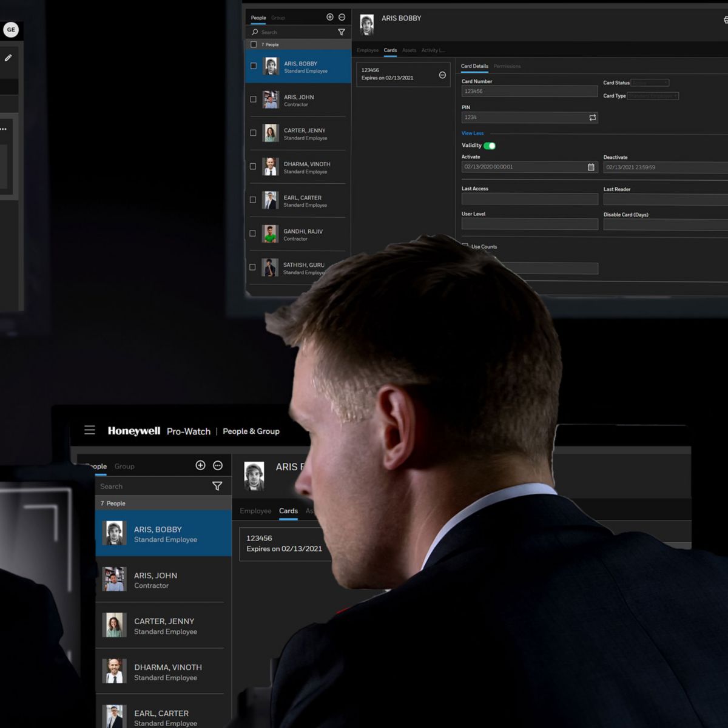Click ARIS BOBBY header photo on upper monitor

click(367, 25)
